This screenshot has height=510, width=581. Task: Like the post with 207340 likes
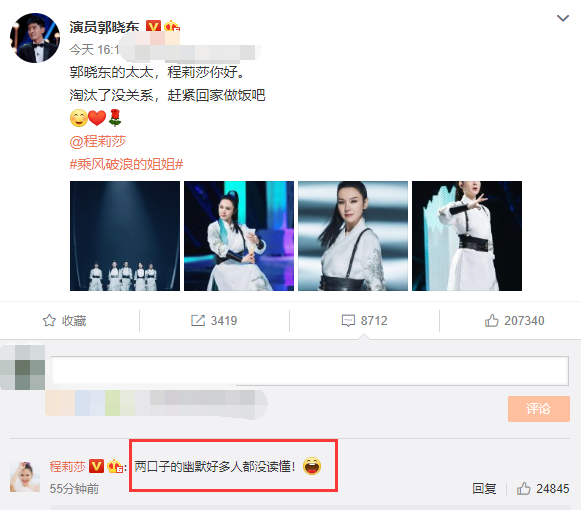(514, 321)
